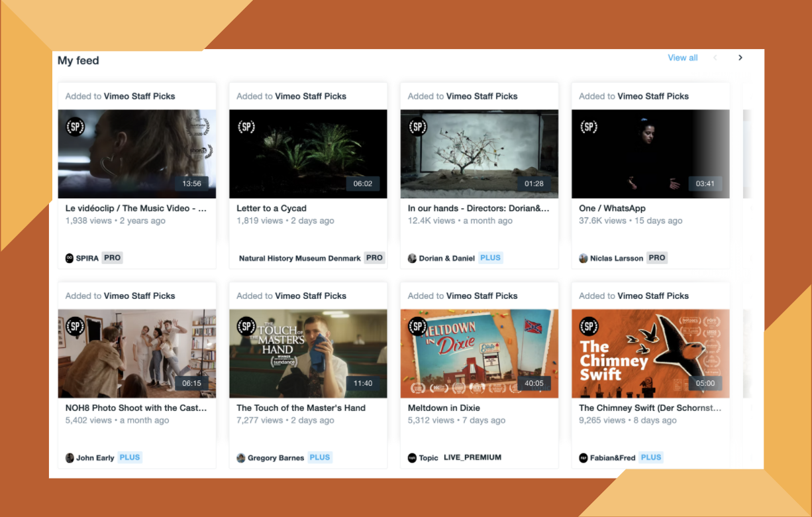Visit the John Early profile name

[95, 458]
